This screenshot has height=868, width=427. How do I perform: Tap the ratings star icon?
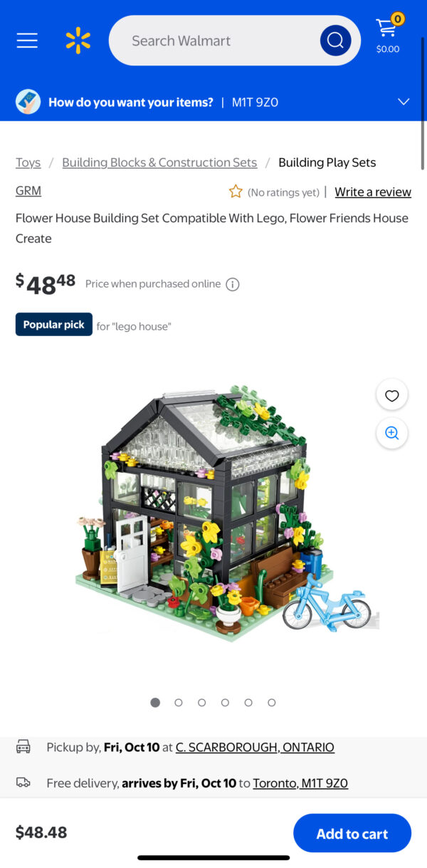click(x=236, y=192)
